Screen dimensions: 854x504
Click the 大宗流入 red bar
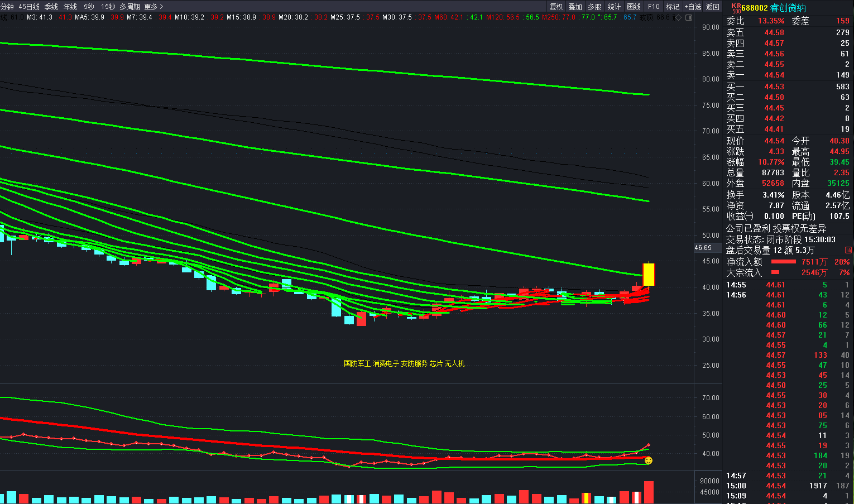[775, 272]
